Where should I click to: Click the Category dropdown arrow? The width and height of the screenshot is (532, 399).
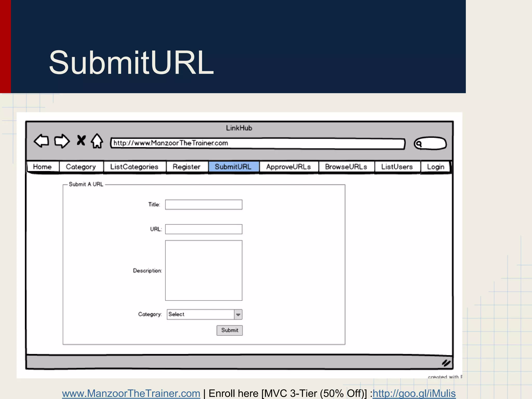pyautogui.click(x=238, y=315)
